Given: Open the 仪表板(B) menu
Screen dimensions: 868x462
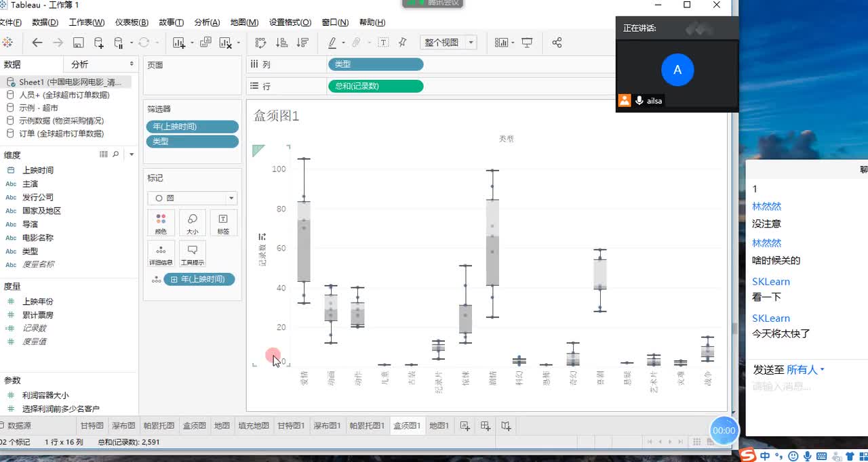Looking at the screenshot, I should [x=132, y=22].
